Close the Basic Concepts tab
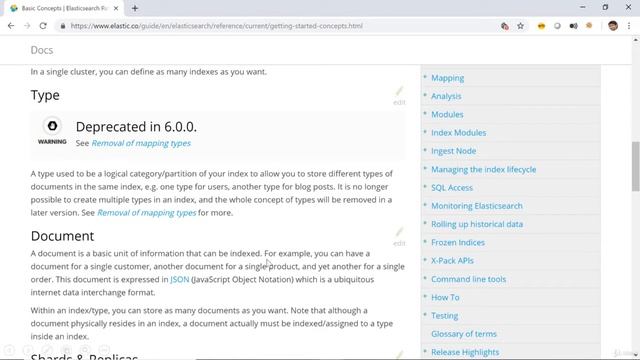This screenshot has height=360, width=640. click(x=116, y=8)
